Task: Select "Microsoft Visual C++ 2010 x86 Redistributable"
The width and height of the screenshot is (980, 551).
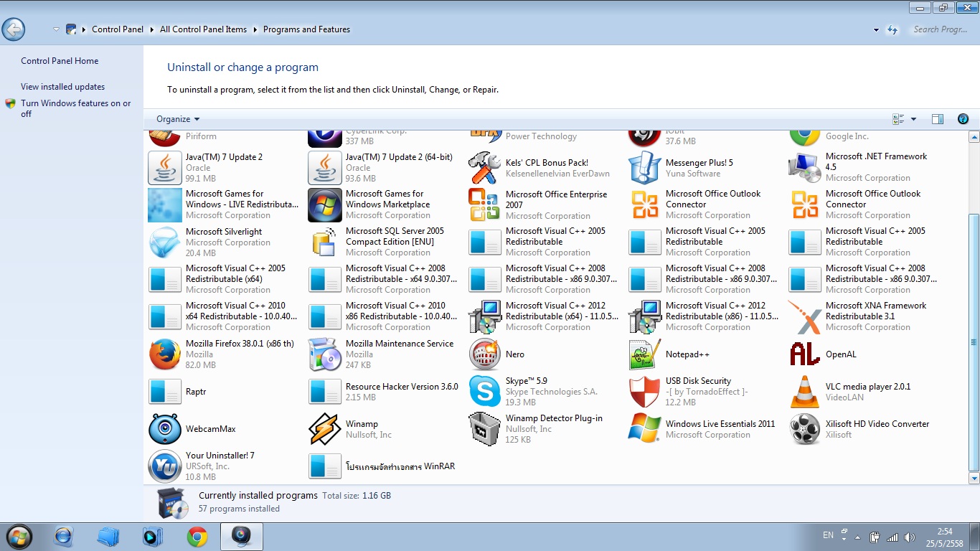Action: 385,316
